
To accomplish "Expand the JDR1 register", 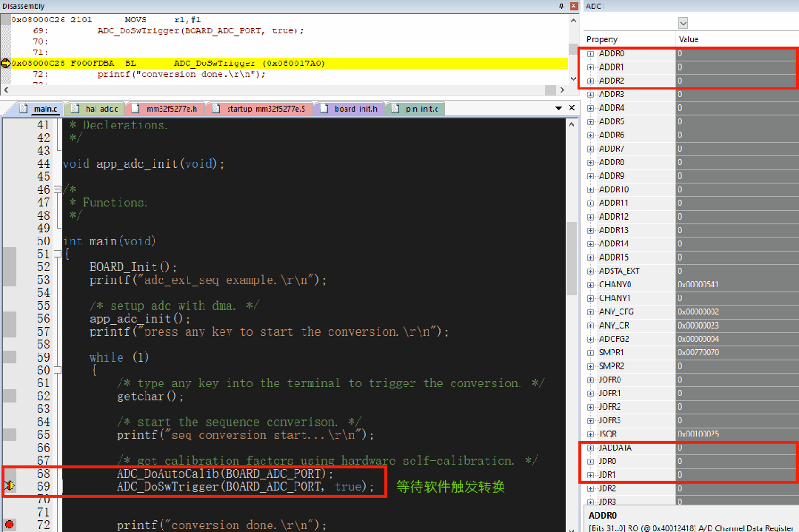I will [x=591, y=475].
